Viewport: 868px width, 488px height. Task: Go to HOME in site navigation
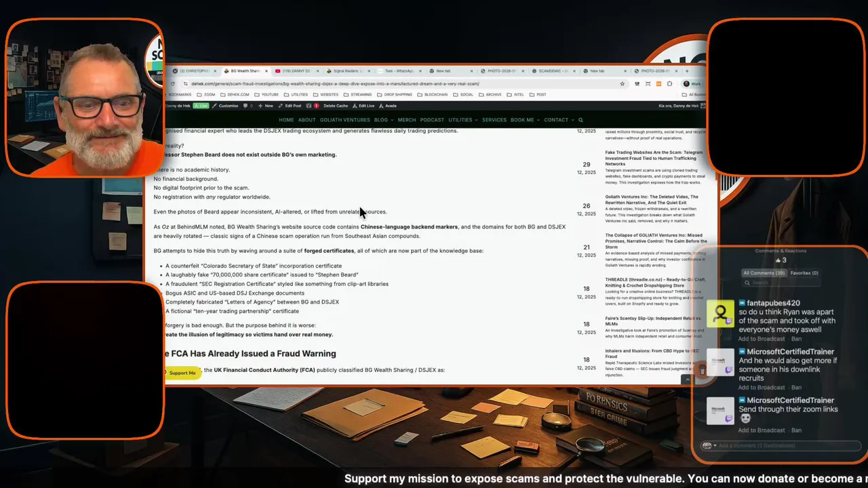tap(286, 120)
